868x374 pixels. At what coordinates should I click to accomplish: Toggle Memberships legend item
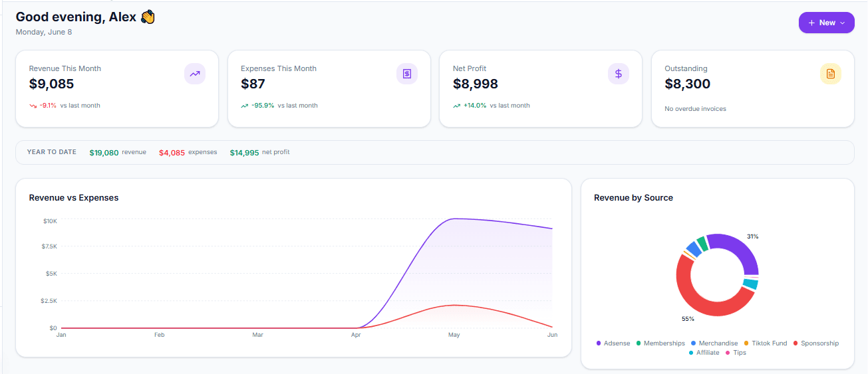coord(660,343)
